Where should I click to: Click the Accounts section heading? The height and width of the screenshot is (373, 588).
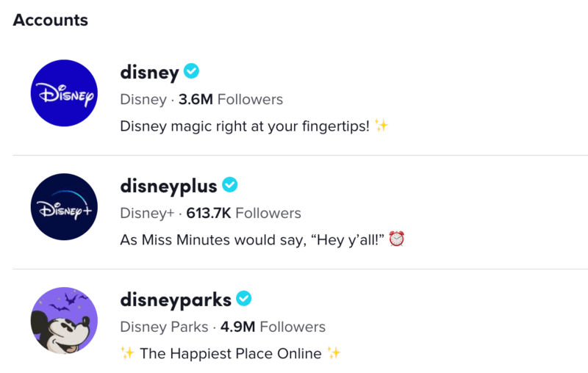[50, 20]
